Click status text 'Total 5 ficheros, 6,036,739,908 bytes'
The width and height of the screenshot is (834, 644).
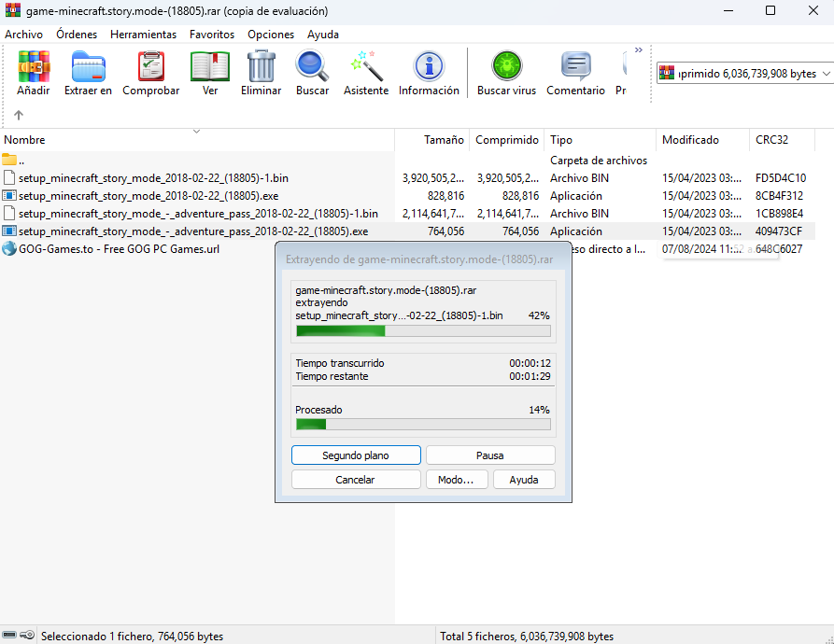[527, 636]
